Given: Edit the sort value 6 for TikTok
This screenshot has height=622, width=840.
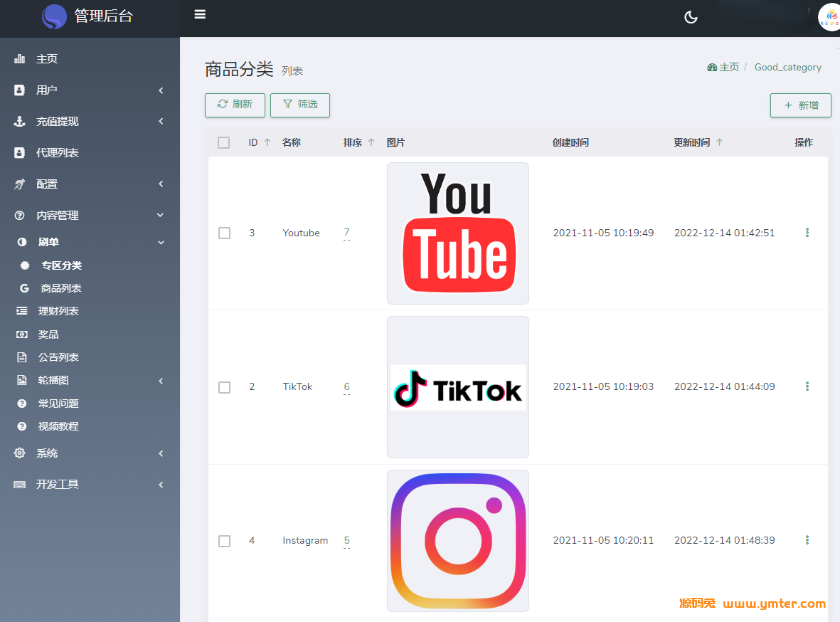Looking at the screenshot, I should [x=346, y=386].
